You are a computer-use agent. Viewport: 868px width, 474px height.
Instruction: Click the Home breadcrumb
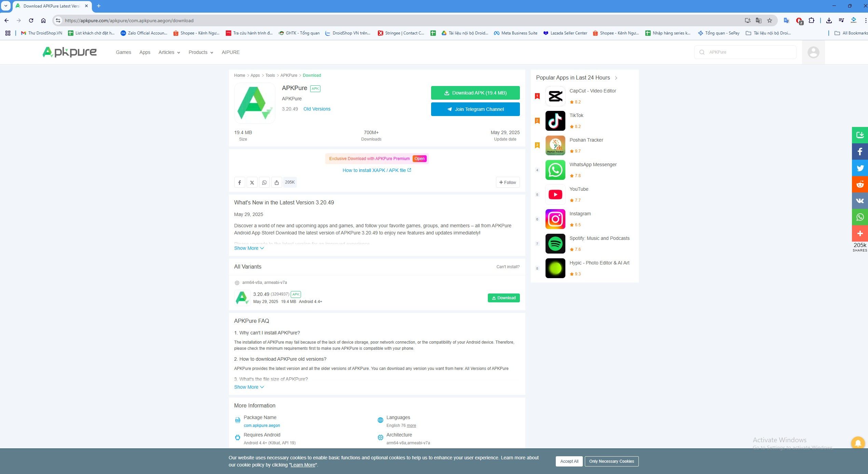[x=239, y=75]
